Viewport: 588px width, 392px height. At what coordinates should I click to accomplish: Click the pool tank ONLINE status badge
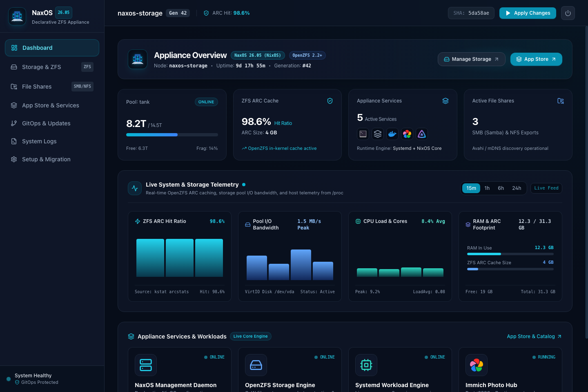point(206,102)
